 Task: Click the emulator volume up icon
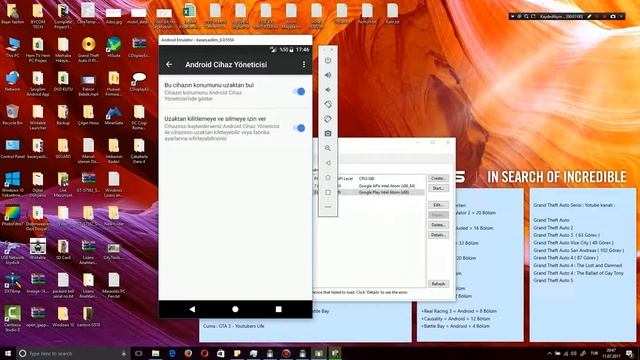click(328, 75)
